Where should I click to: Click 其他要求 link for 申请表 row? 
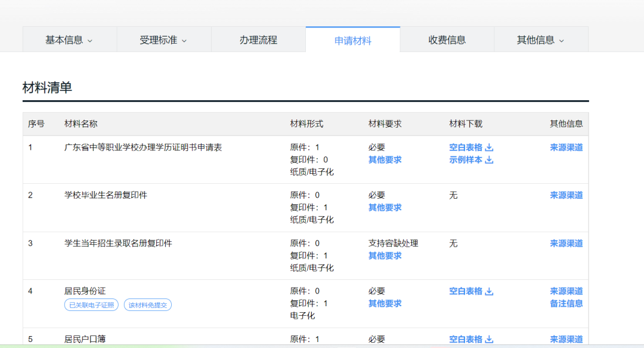(385, 160)
